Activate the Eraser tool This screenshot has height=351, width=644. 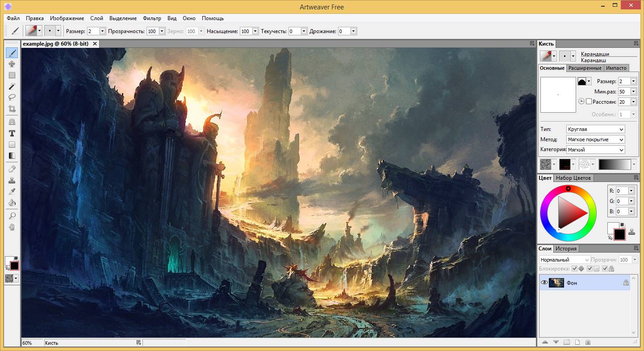pos(12,169)
